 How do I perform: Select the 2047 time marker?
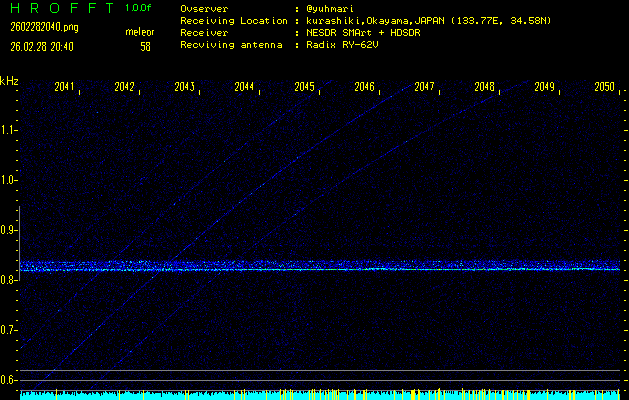424,87
